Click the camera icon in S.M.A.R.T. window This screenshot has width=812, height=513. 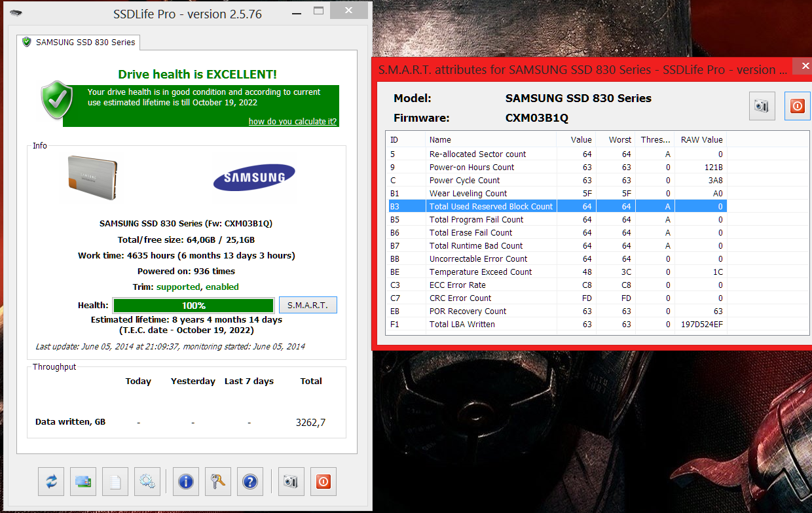coord(762,106)
